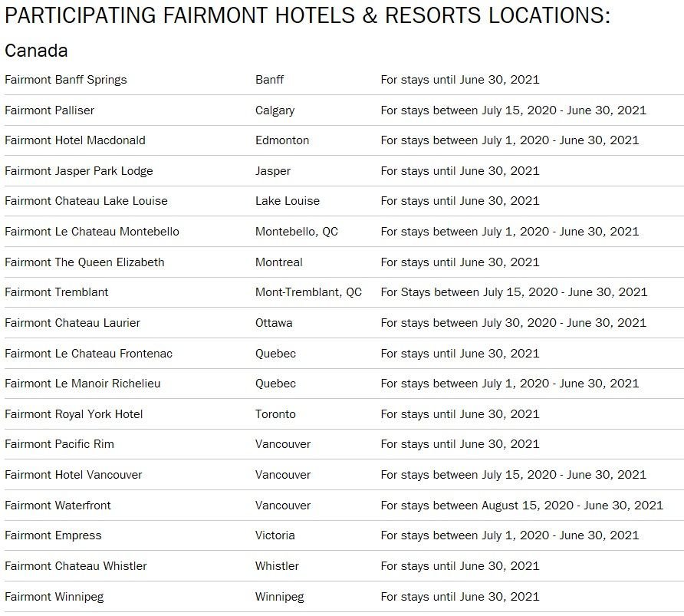
Task: Select the Fairmont Palliser row text
Action: click(50, 110)
